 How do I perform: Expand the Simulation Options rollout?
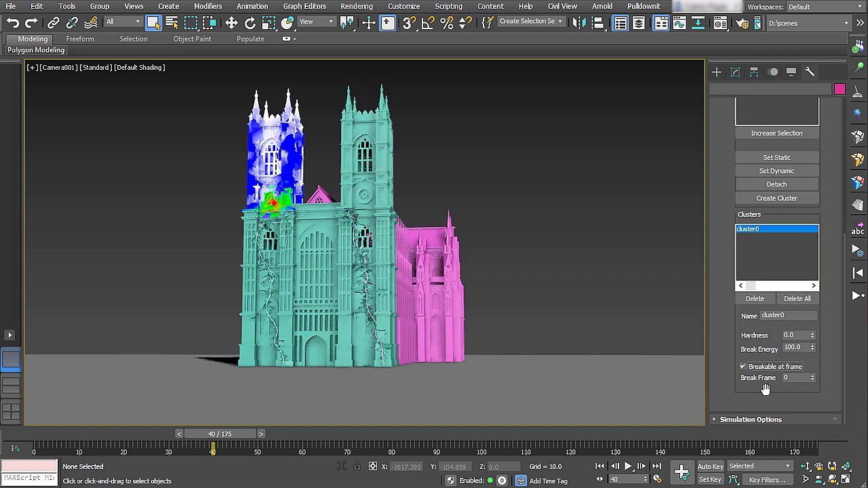click(750, 420)
